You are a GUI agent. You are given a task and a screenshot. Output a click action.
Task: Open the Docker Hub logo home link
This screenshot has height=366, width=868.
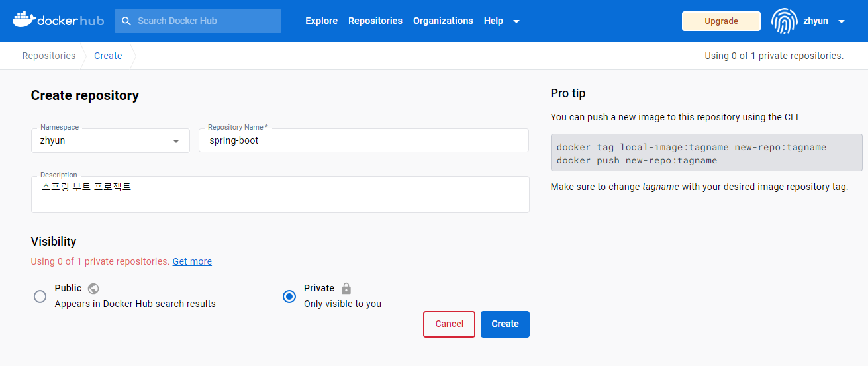pyautogui.click(x=58, y=20)
